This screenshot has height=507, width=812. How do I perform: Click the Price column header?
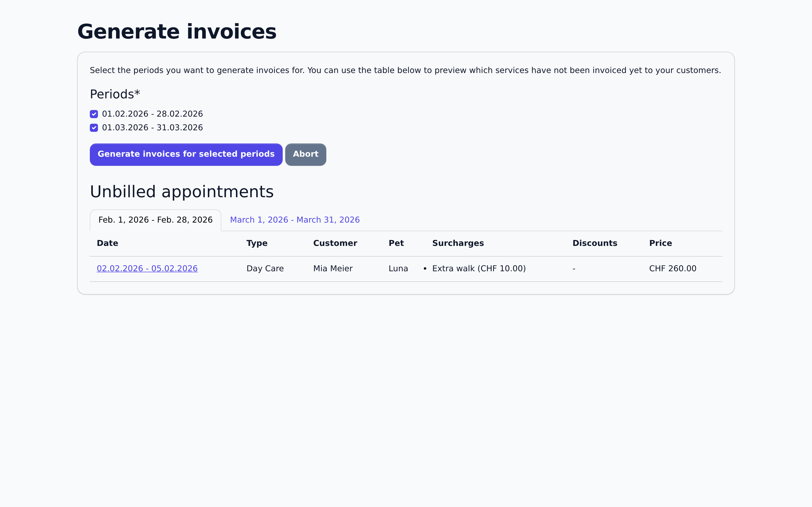[x=660, y=243]
